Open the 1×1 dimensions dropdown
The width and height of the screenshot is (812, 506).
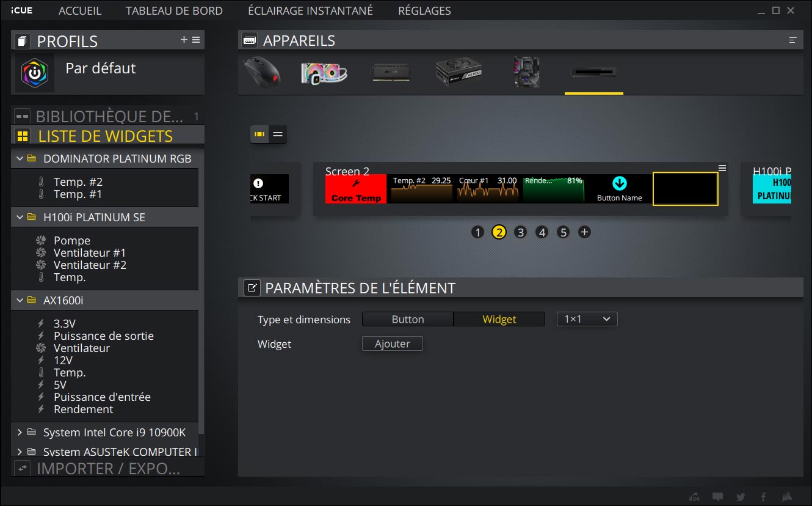coord(587,319)
